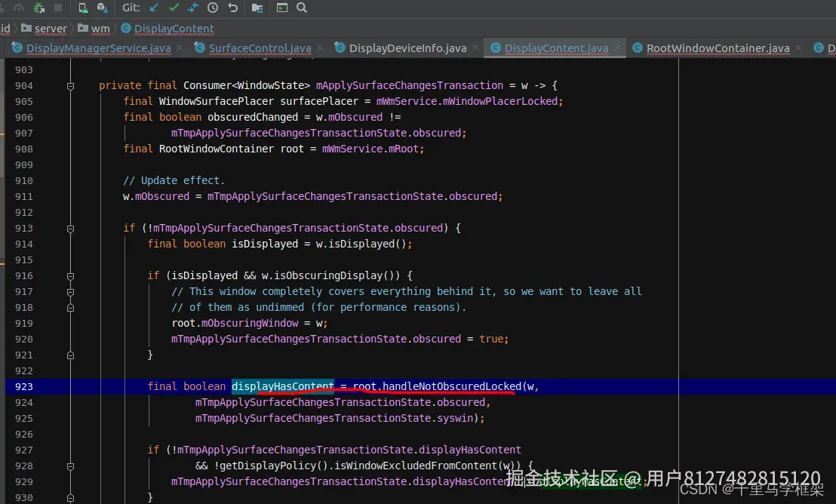Viewport: 836px width, 504px height.
Task: Click mApplySurfaceChangesTransaction field name
Action: pos(410,85)
